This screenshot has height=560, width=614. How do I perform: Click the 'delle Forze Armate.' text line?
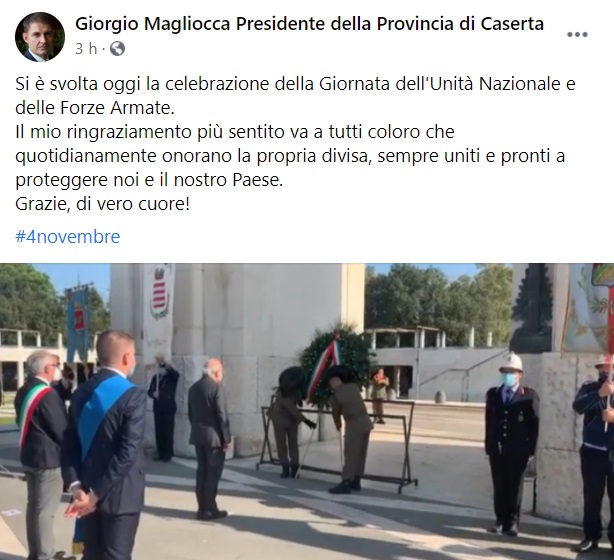(x=95, y=108)
